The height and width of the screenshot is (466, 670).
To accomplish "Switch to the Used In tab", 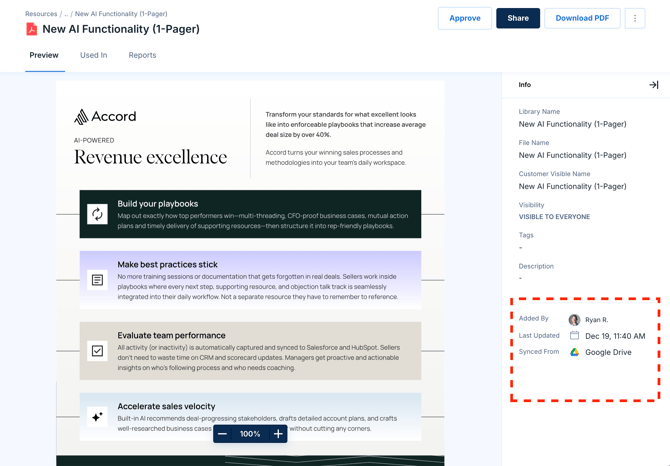I will [93, 55].
